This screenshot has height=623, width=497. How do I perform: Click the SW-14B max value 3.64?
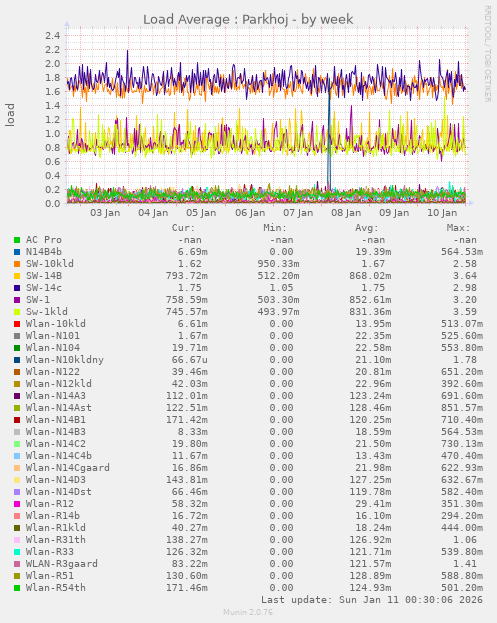[465, 276]
